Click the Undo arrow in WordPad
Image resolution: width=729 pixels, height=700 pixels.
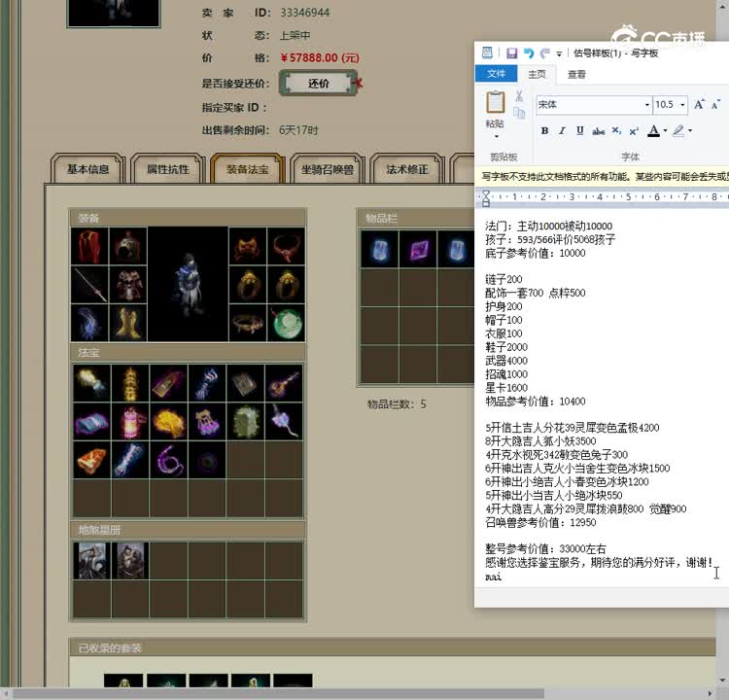[x=529, y=53]
